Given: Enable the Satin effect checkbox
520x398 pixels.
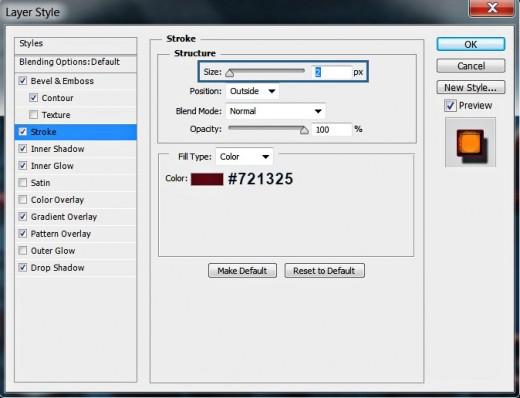Looking at the screenshot, I should pos(23,183).
